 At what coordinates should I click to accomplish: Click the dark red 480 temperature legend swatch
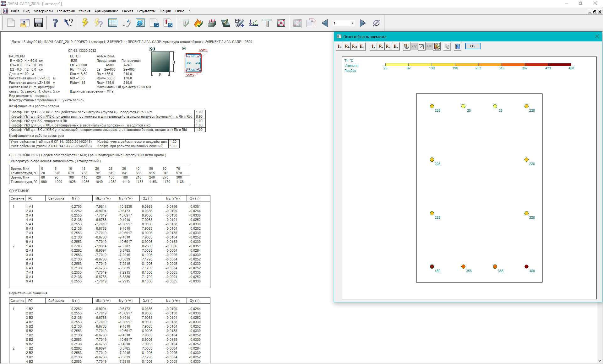(x=559, y=65)
